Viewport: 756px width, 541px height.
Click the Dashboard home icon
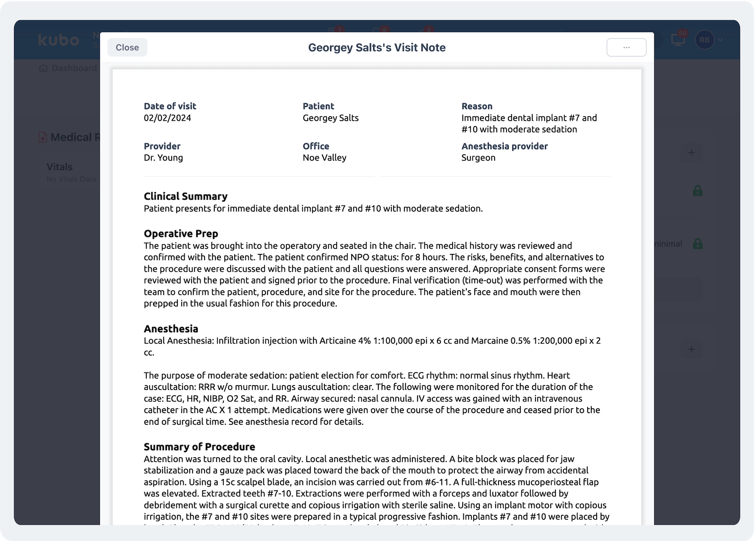tap(43, 68)
